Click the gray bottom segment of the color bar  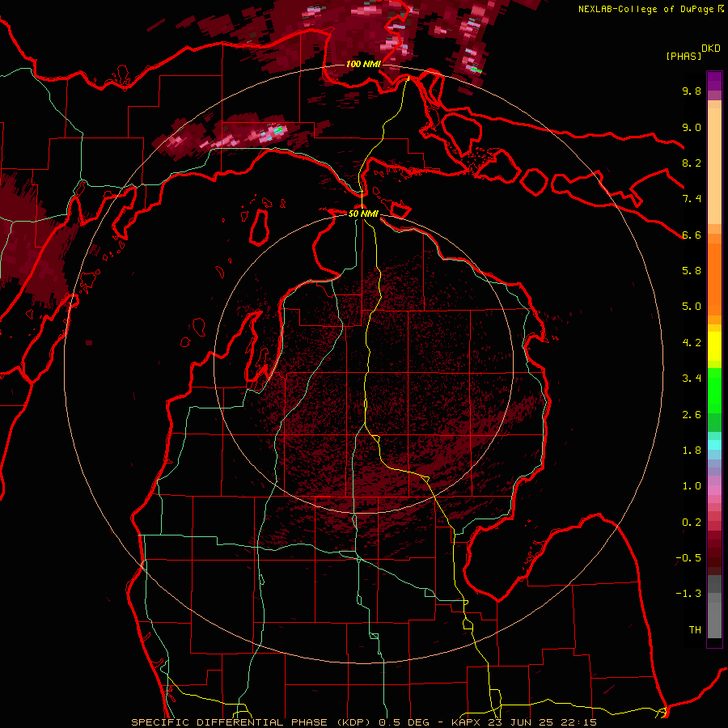[x=714, y=614]
